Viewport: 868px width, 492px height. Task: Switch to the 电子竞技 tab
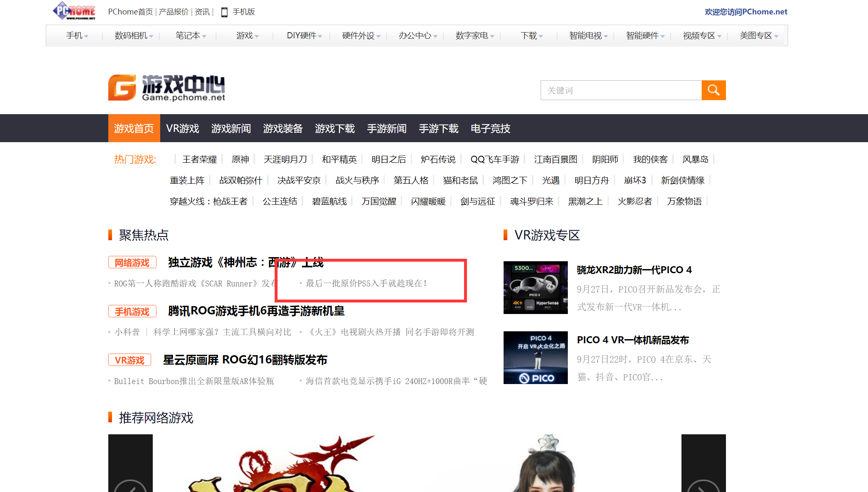pyautogui.click(x=490, y=129)
